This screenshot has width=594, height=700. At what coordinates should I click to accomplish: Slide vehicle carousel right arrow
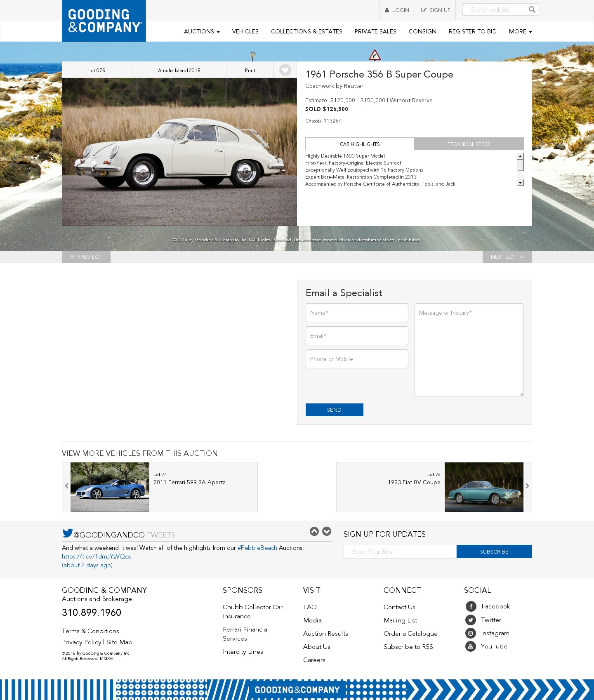pyautogui.click(x=528, y=486)
